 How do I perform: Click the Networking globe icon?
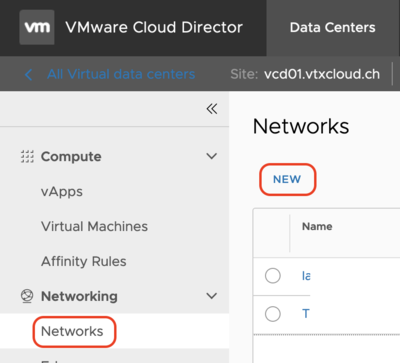point(27,296)
